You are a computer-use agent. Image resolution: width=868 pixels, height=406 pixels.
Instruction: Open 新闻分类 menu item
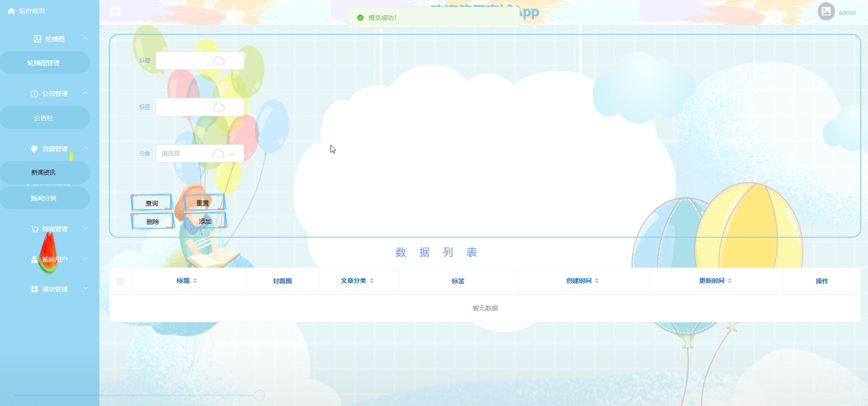(x=44, y=198)
